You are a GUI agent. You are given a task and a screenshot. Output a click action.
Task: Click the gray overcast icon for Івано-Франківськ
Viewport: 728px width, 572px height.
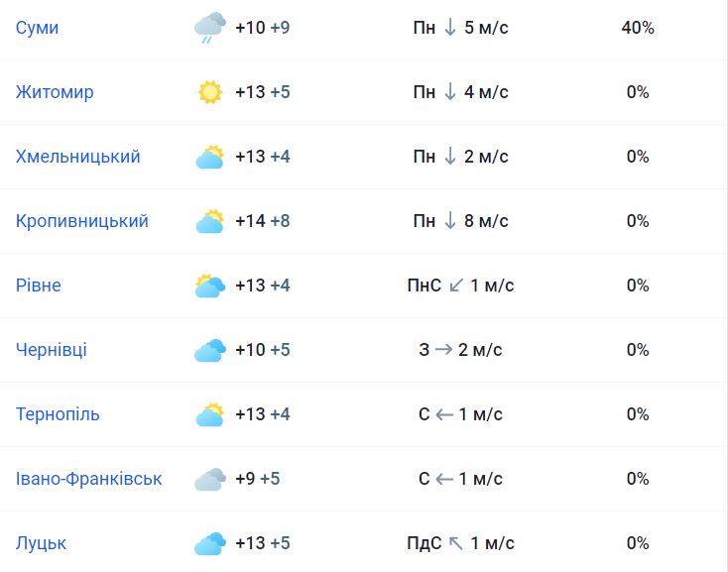pos(210,479)
